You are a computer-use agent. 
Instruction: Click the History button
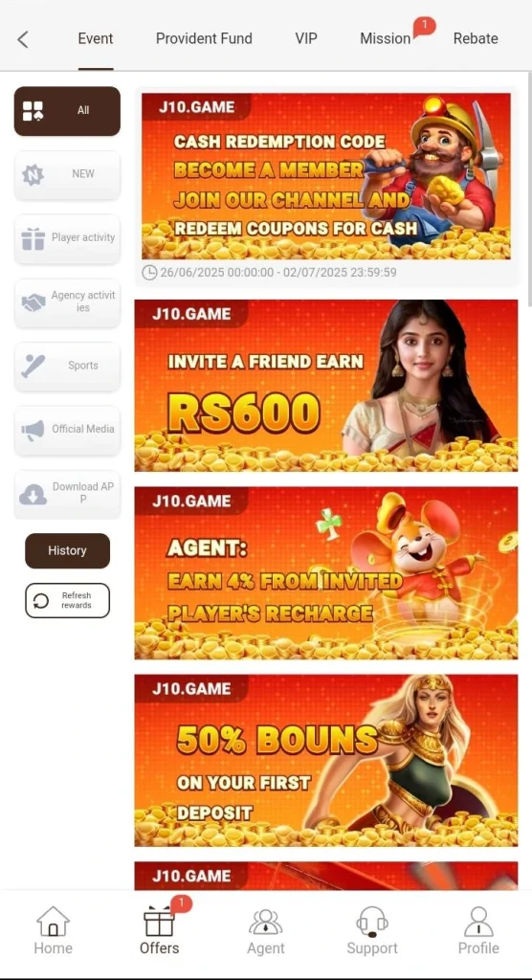pos(68,550)
